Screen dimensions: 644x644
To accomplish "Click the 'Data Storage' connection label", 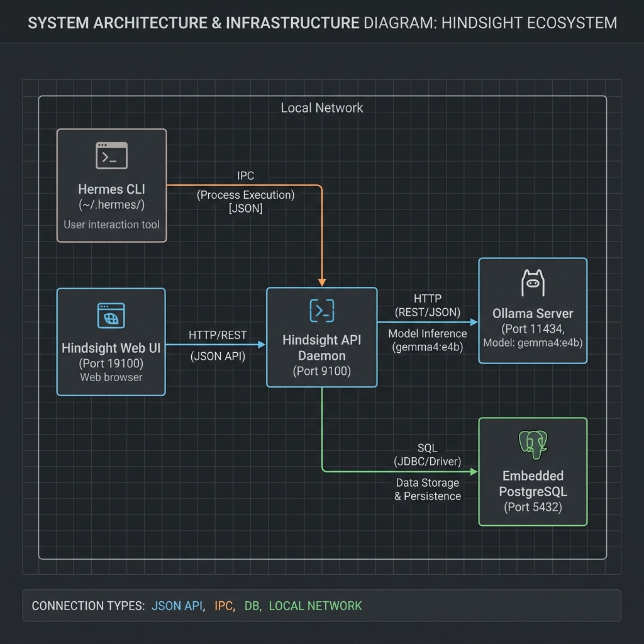I will click(428, 482).
